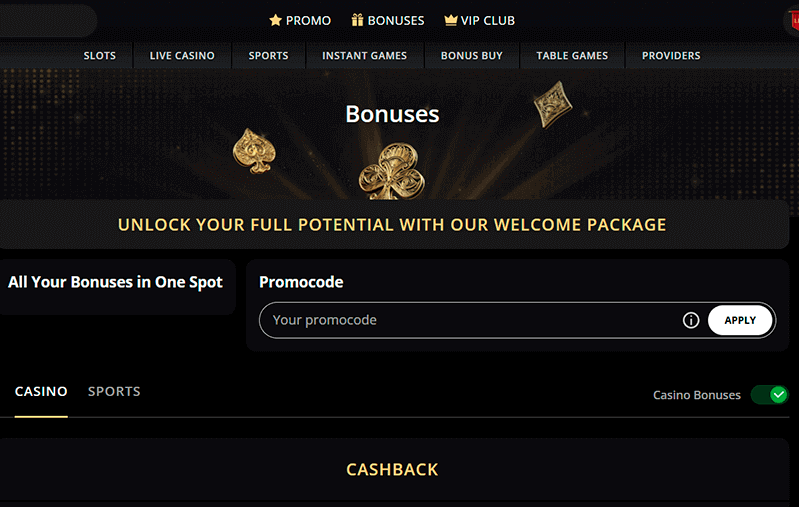799x507 pixels.
Task: Click the crown icon beside VIP CLUB
Action: (450, 20)
